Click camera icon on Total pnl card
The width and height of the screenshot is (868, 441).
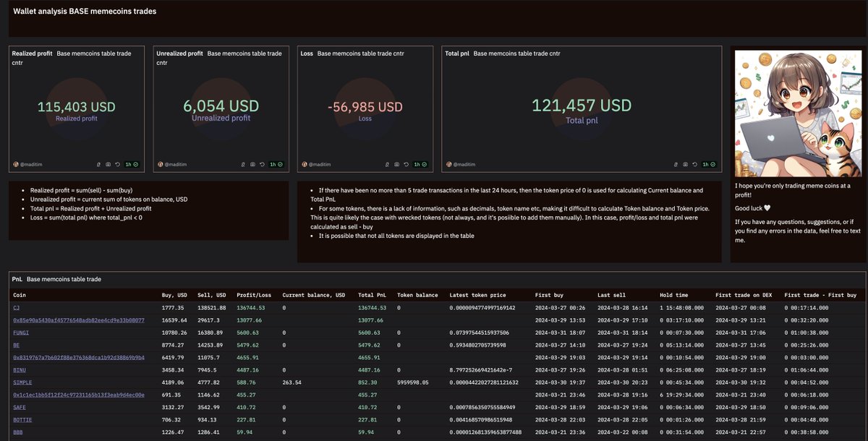685,164
